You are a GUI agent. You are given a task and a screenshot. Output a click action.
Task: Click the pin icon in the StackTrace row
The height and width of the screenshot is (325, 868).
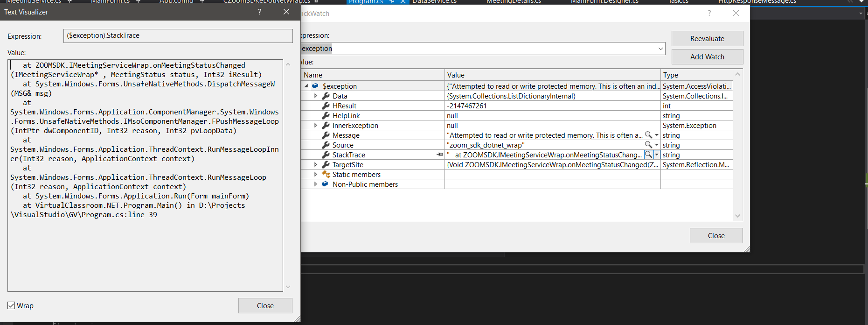coord(439,155)
